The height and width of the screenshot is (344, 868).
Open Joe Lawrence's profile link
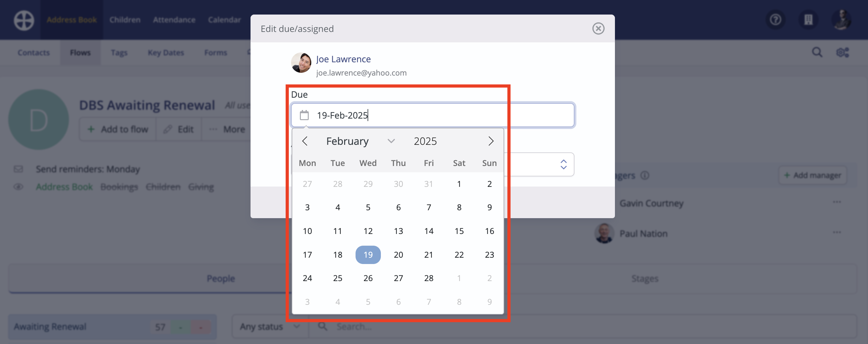pos(343,59)
